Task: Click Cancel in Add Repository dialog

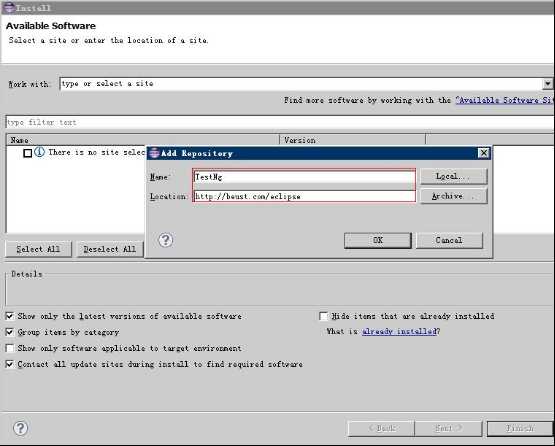Action: [x=449, y=240]
